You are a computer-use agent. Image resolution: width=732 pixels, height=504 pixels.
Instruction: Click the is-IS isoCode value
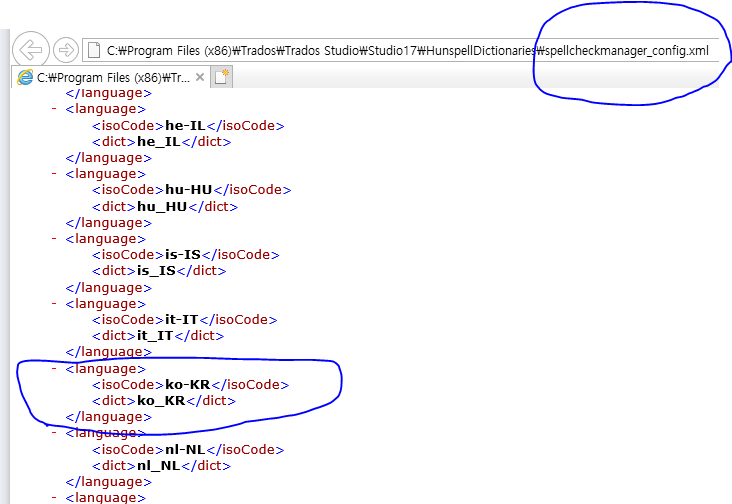click(x=183, y=255)
